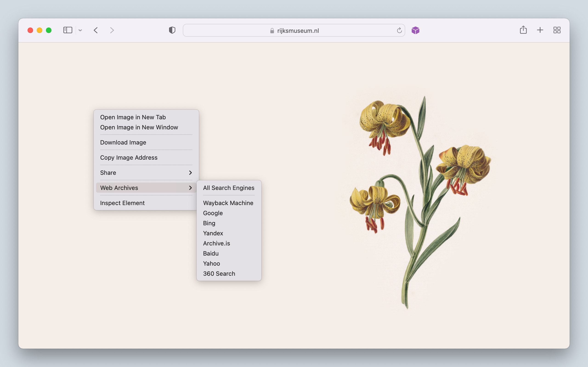588x367 pixels.
Task: Reload the page with the refresh icon
Action: [399, 30]
